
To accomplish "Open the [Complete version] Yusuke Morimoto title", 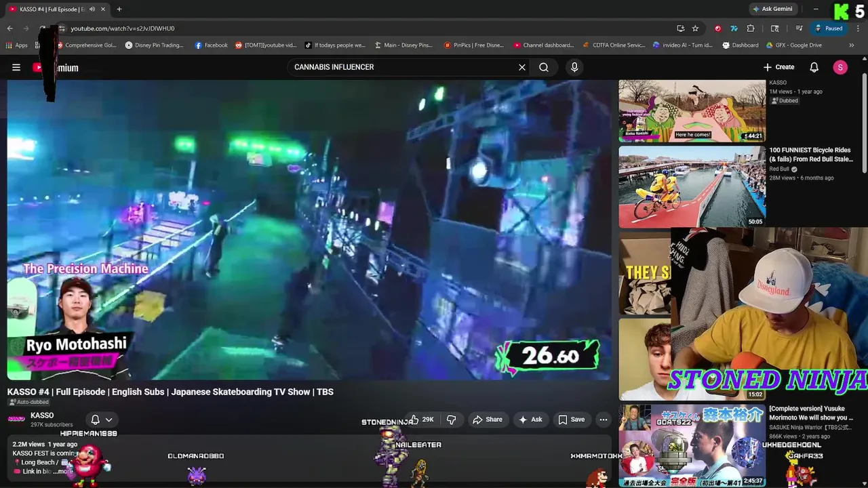I will [x=811, y=413].
